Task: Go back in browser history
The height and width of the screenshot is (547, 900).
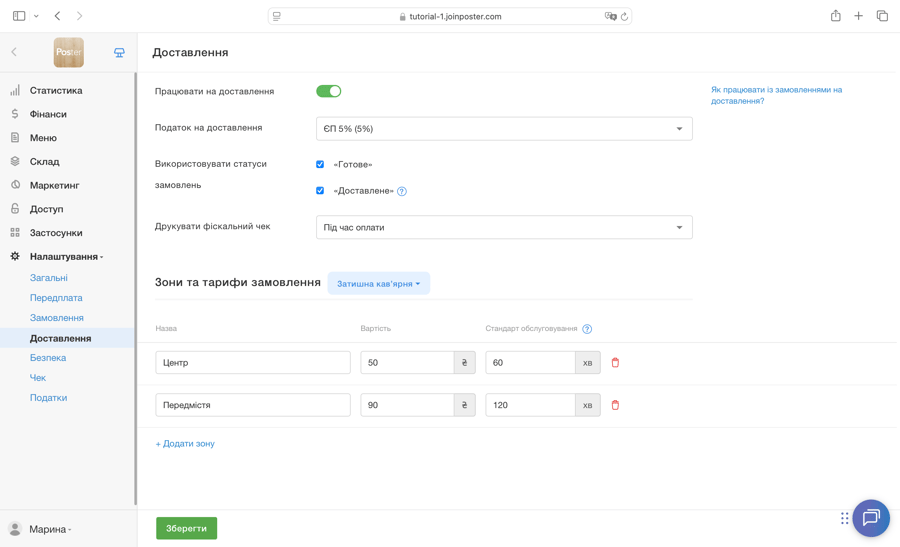Action: point(57,16)
